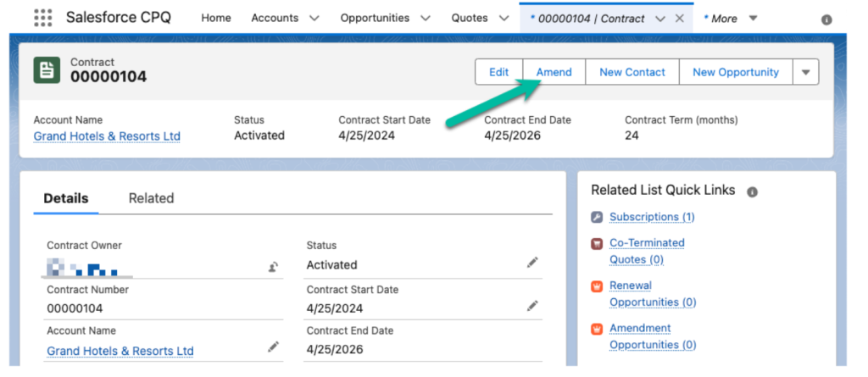Select the Details tab
The height and width of the screenshot is (377, 868).
click(66, 198)
